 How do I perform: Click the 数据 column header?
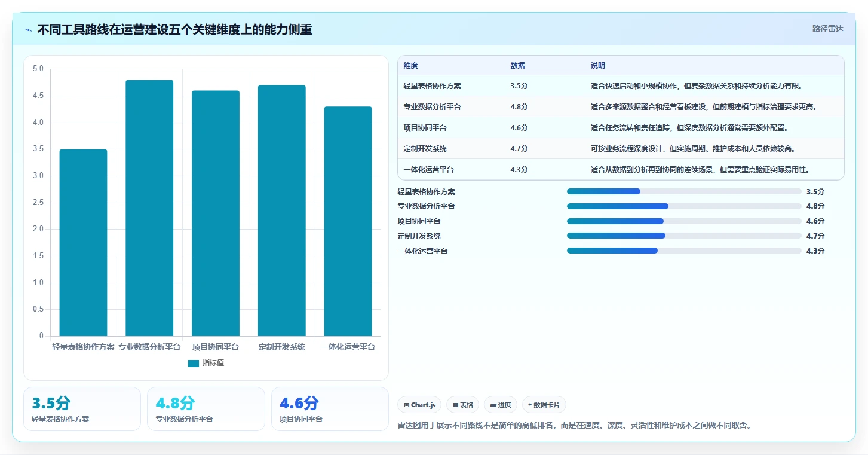coord(518,66)
